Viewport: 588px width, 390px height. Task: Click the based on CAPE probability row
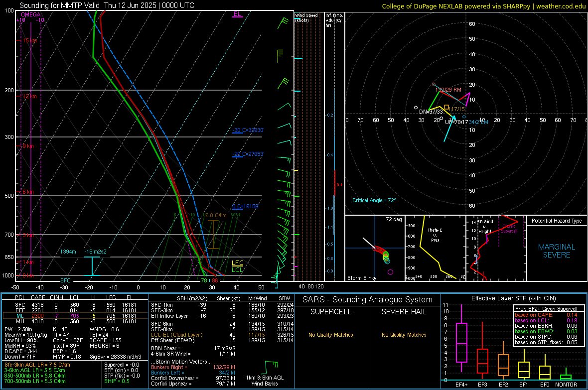point(546,315)
